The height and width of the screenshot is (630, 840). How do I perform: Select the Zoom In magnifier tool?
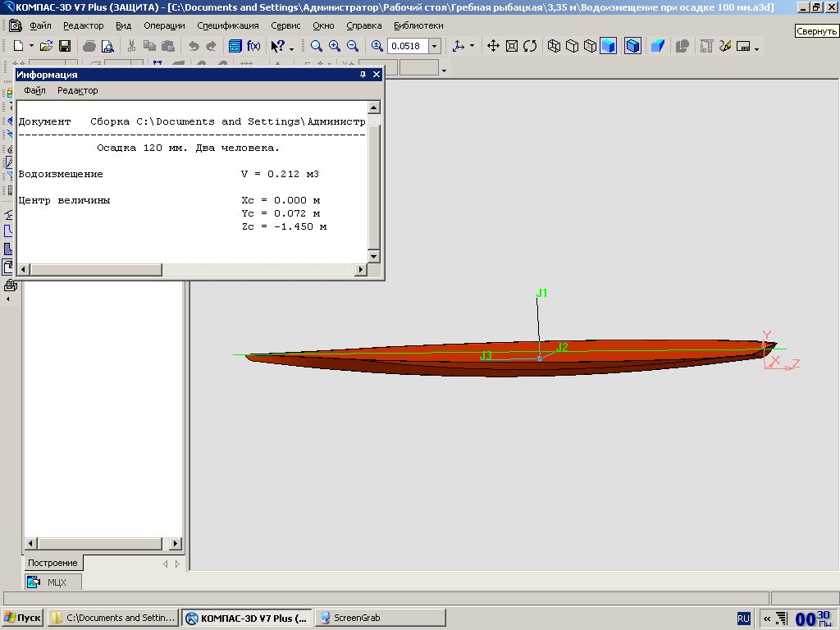click(335, 47)
